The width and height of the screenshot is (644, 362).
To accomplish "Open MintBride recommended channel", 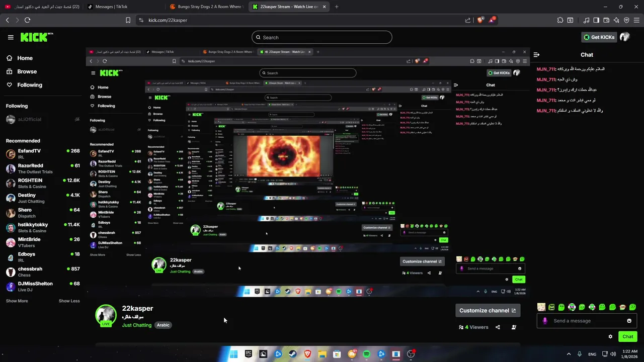I will 43,242.
